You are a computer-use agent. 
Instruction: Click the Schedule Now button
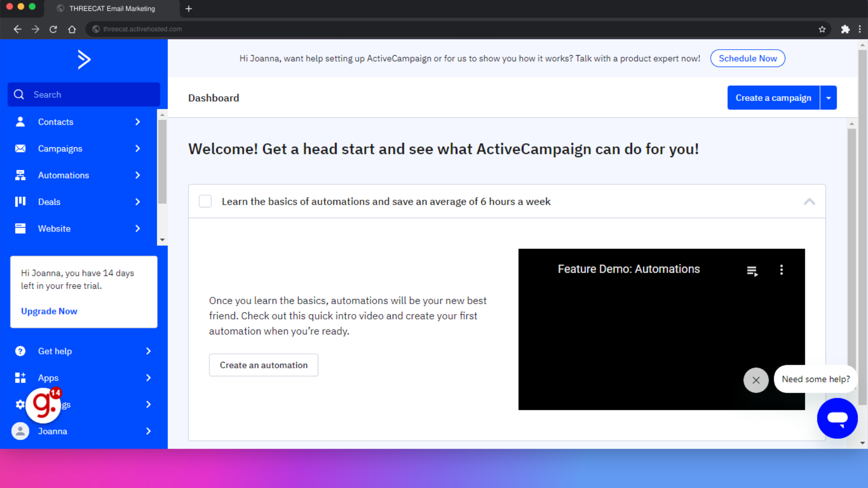click(748, 58)
